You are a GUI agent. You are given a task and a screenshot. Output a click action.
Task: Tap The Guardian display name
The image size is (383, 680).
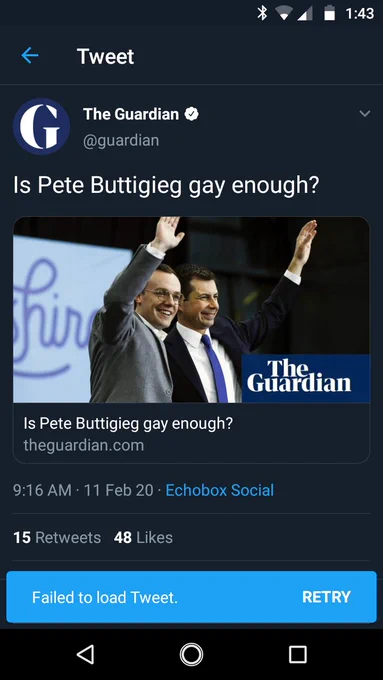131,114
